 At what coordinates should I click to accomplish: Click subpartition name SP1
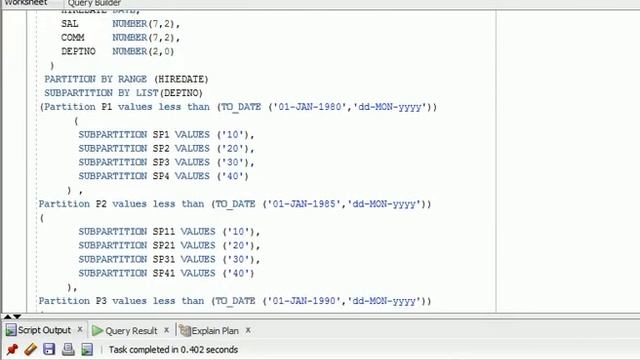(x=161, y=134)
